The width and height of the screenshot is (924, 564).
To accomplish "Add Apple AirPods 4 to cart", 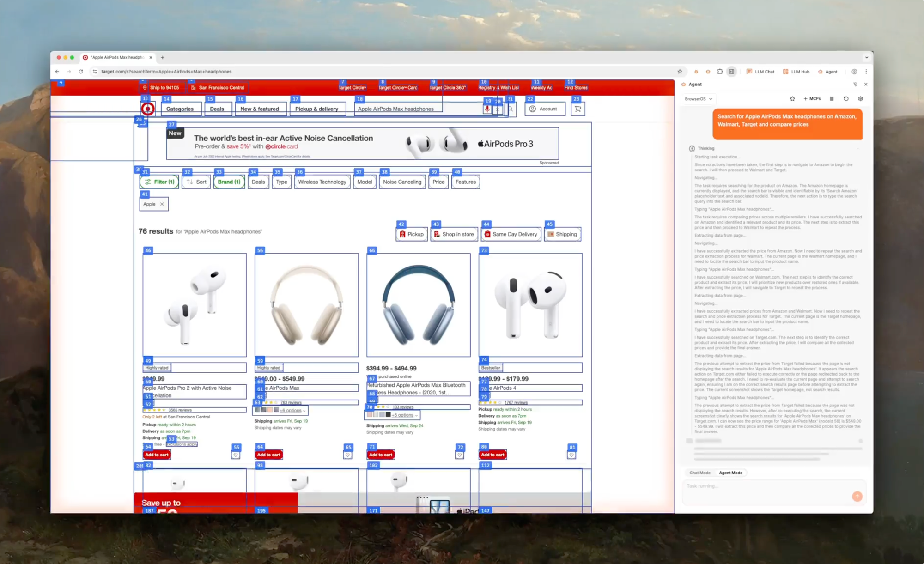I will pos(492,455).
